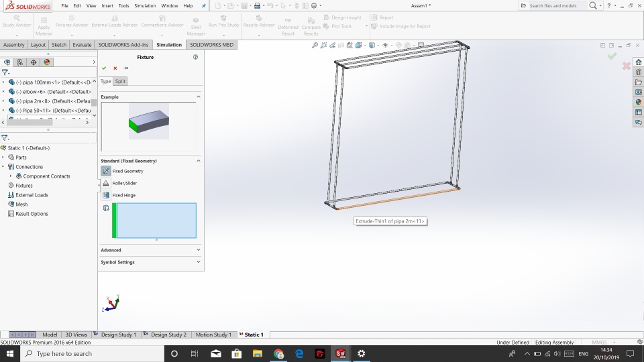Expand the elbow<6> component
The width and height of the screenshot is (644, 362).
[3, 92]
